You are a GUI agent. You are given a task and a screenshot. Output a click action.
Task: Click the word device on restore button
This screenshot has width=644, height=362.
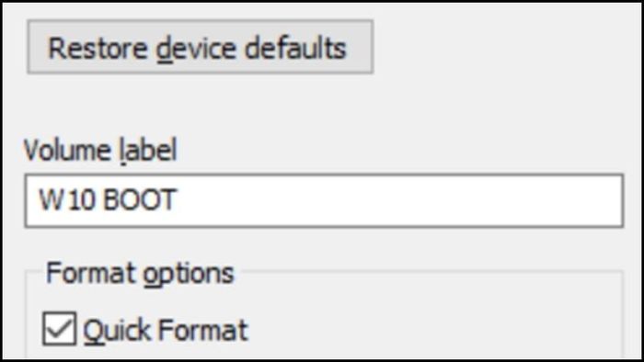pos(196,50)
